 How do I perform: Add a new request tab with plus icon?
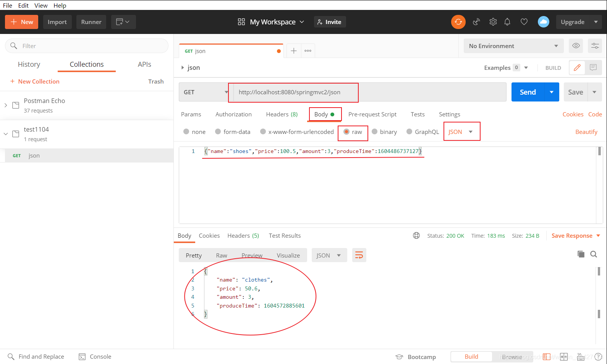coord(294,51)
